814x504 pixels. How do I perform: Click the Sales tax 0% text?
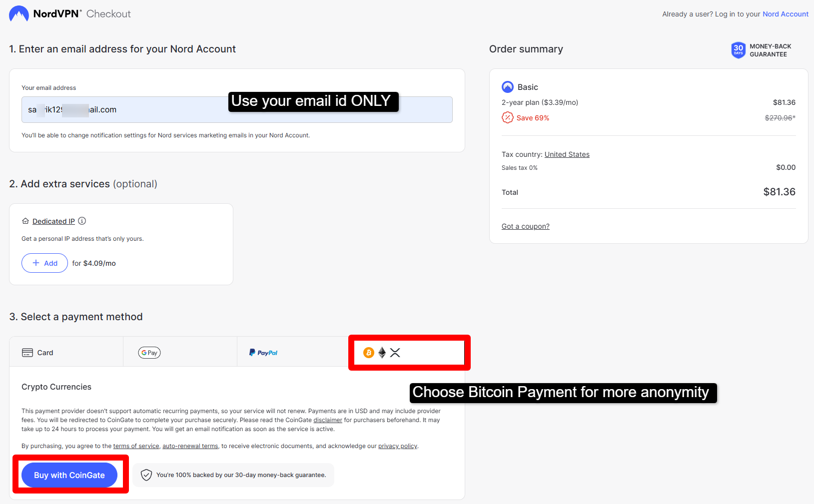pos(520,168)
